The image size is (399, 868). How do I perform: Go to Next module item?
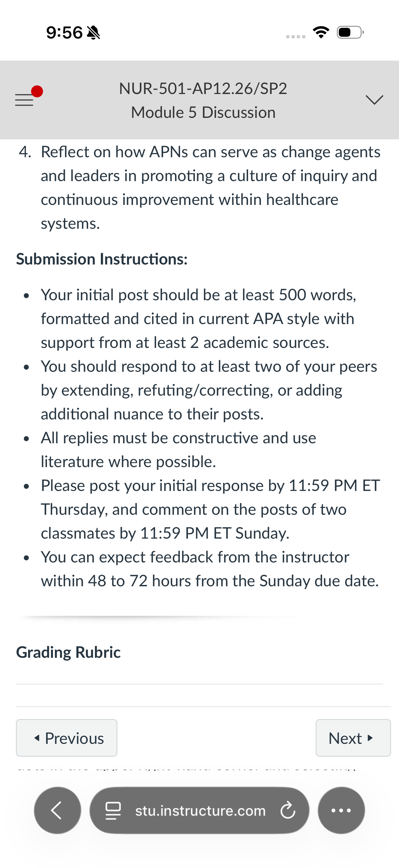point(353,738)
